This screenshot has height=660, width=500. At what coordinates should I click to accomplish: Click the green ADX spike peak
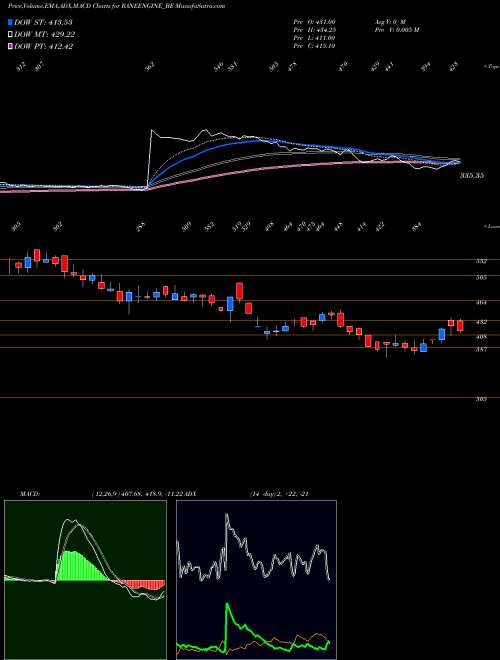tap(228, 605)
